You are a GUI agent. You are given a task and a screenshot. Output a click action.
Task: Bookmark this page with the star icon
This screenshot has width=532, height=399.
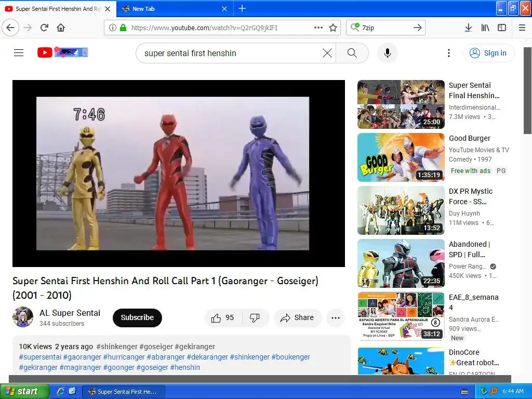333,28
